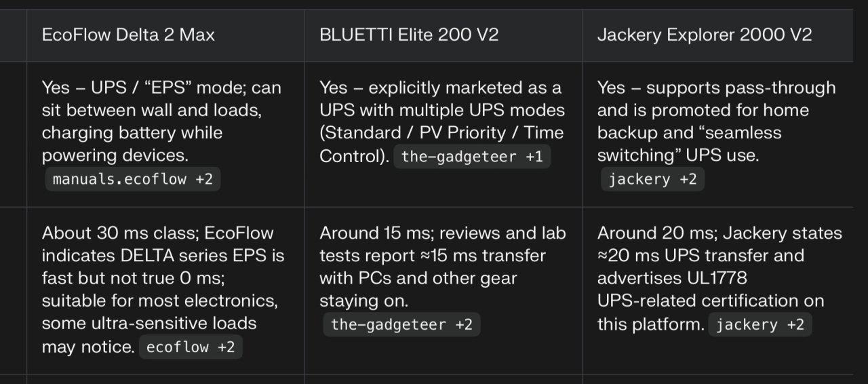Select the EcoFlow Delta 2 Max column header
This screenshot has width=868, height=384.
(128, 35)
